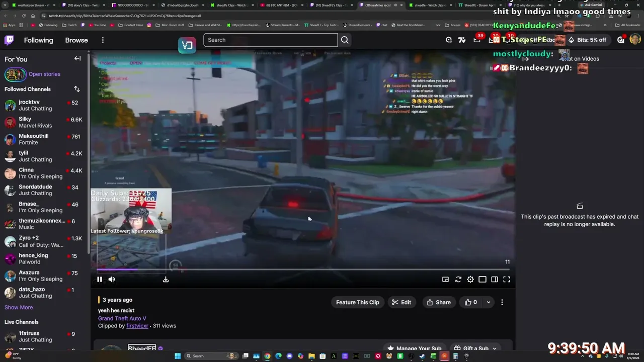Open the Snordatdude channel
Image resolution: width=644 pixels, height=362 pixels.
tap(43, 190)
